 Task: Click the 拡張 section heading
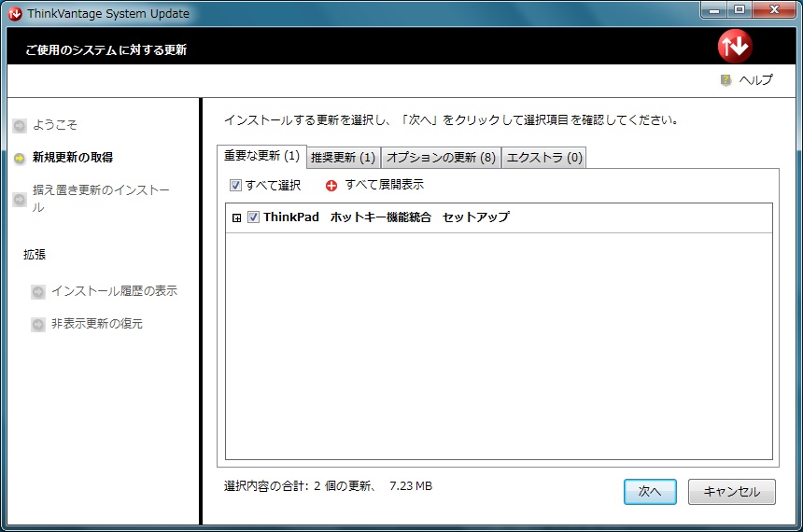tap(35, 255)
